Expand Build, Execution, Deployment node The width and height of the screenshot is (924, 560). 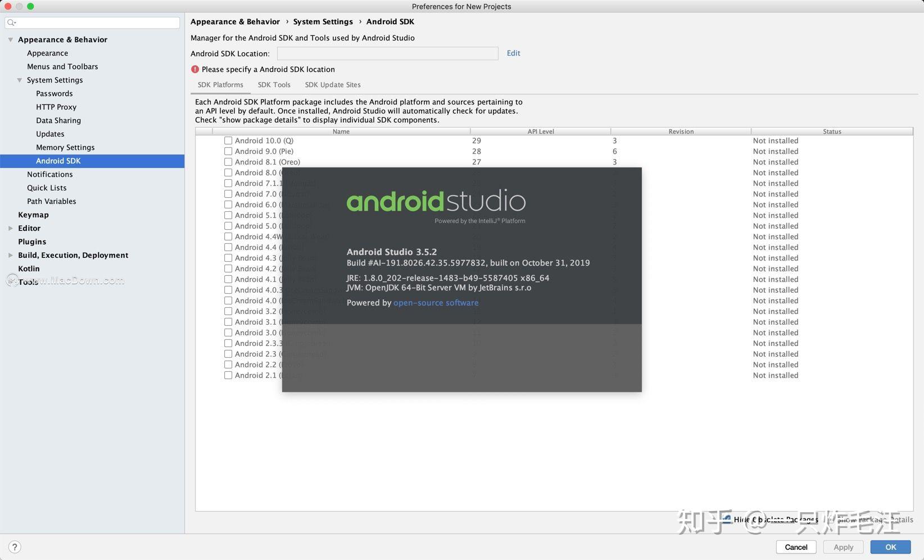point(10,255)
